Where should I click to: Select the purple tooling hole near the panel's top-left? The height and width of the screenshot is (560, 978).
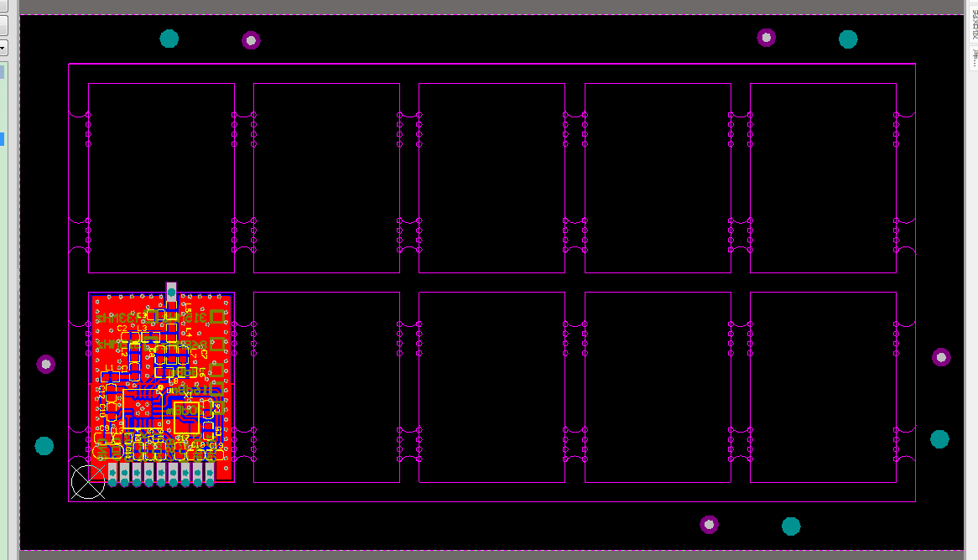(x=251, y=40)
